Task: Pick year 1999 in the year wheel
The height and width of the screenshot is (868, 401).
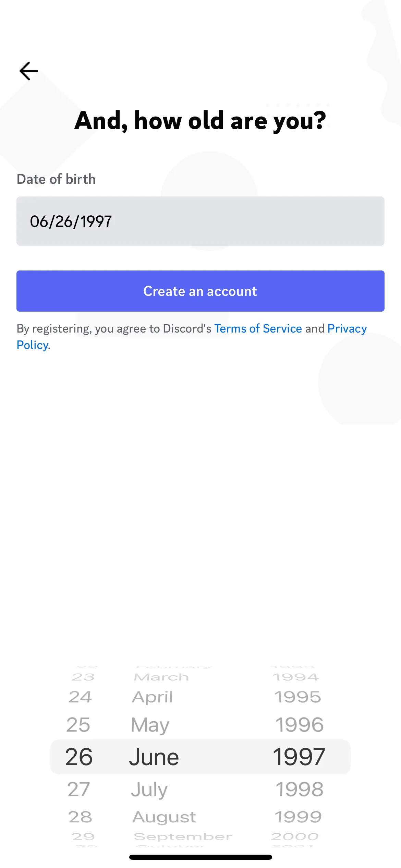Action: click(298, 817)
